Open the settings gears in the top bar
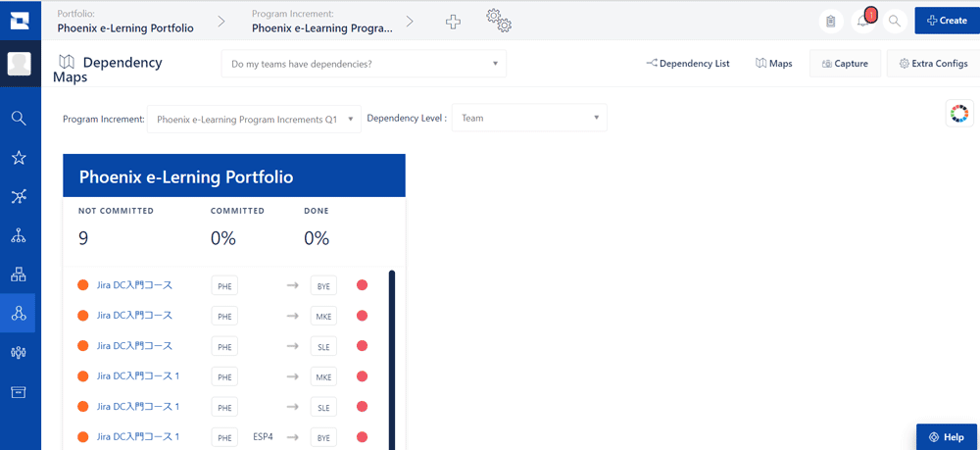 click(499, 21)
